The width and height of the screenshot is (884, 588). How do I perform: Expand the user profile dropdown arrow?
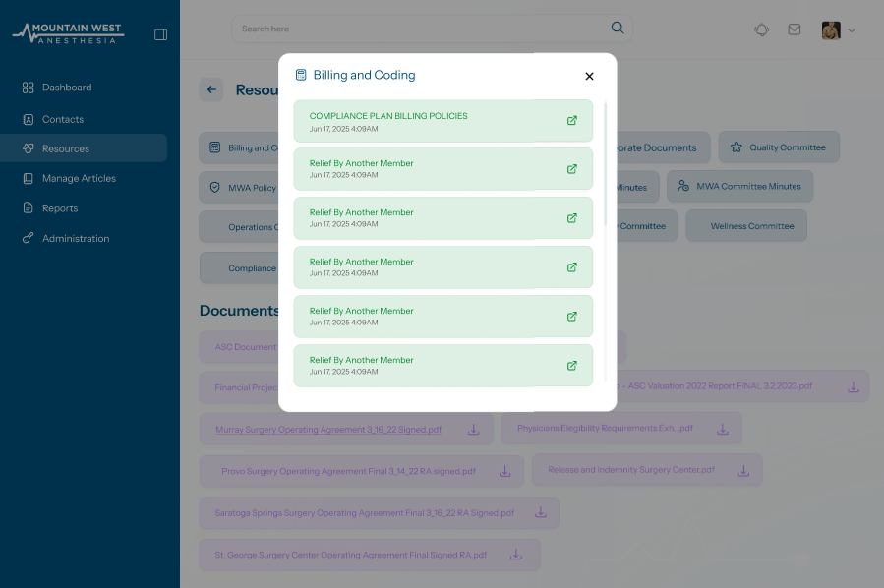coord(852,30)
